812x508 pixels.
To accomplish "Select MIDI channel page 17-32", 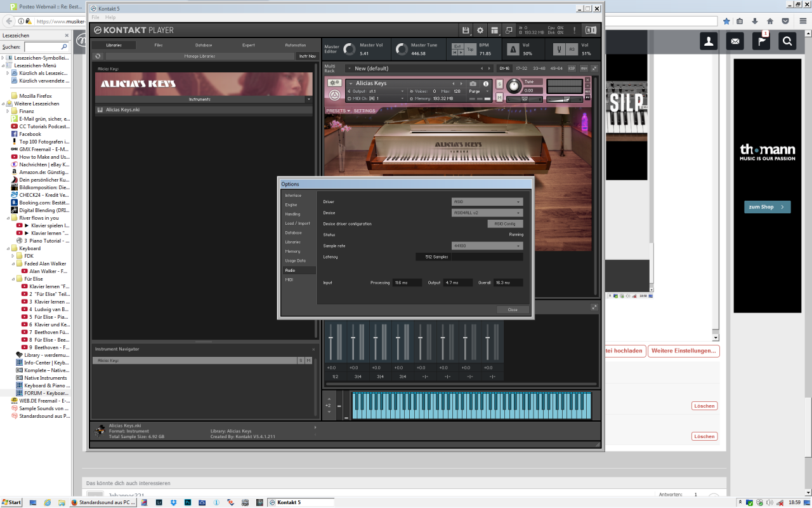I will coord(521,68).
